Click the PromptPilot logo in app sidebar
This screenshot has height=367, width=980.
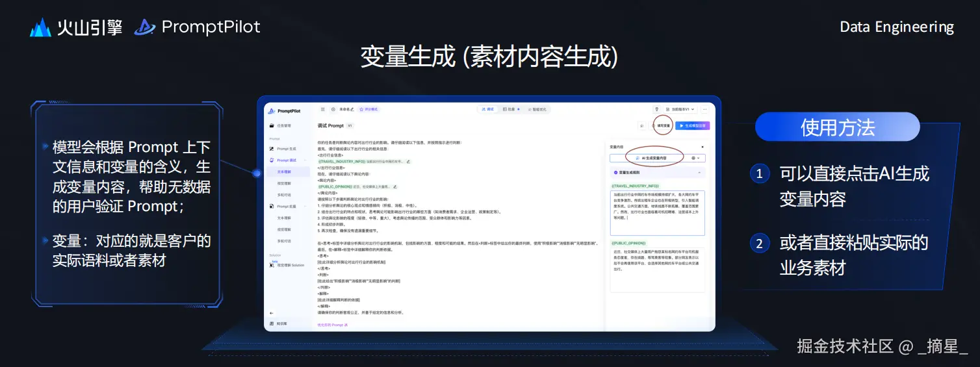point(285,110)
